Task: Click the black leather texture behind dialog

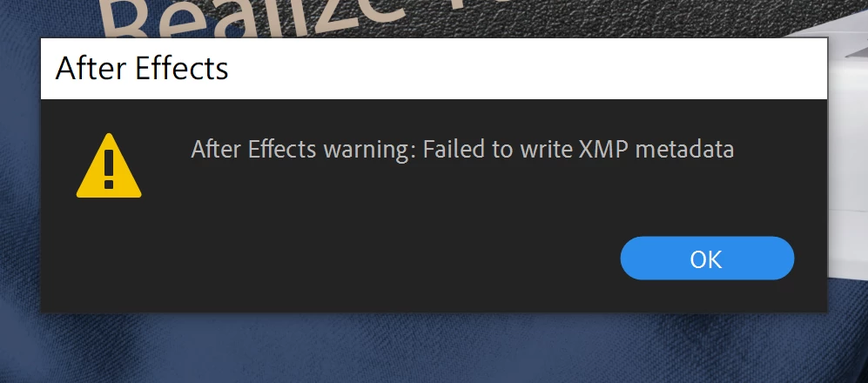Action: pyautogui.click(x=609, y=17)
